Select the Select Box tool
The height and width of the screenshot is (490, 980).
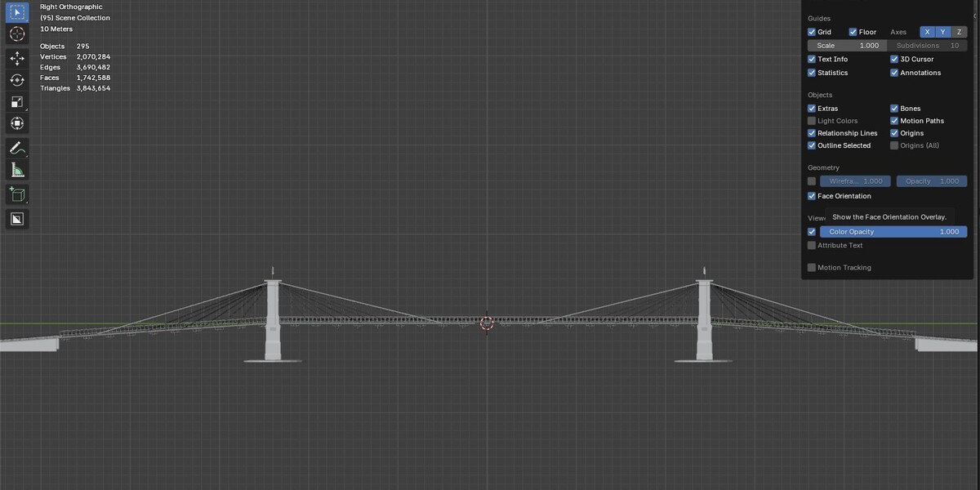(x=17, y=12)
